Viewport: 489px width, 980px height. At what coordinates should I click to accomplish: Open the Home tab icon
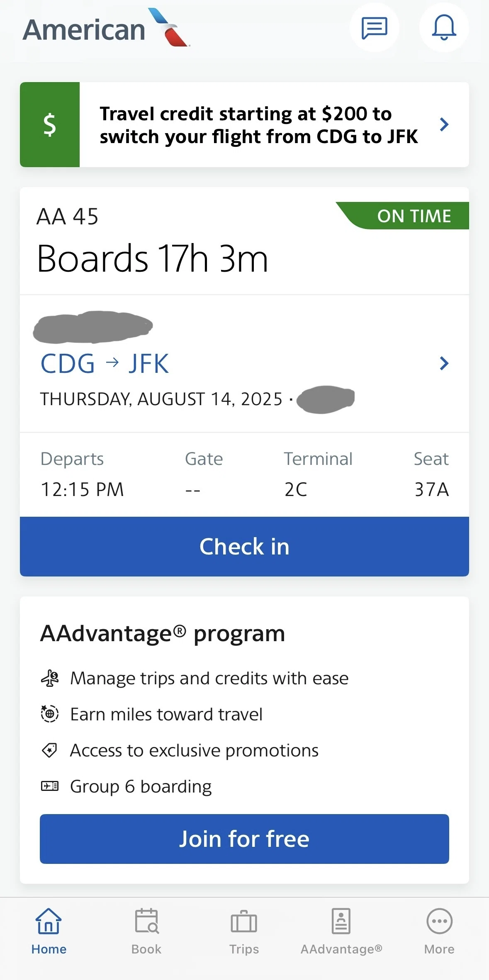49,921
